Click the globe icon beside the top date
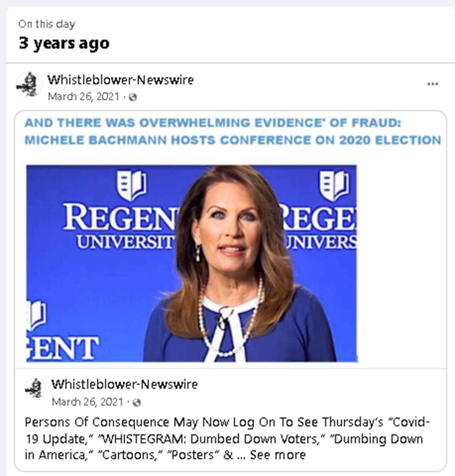Viewport: 455px width, 476px height. point(133,97)
